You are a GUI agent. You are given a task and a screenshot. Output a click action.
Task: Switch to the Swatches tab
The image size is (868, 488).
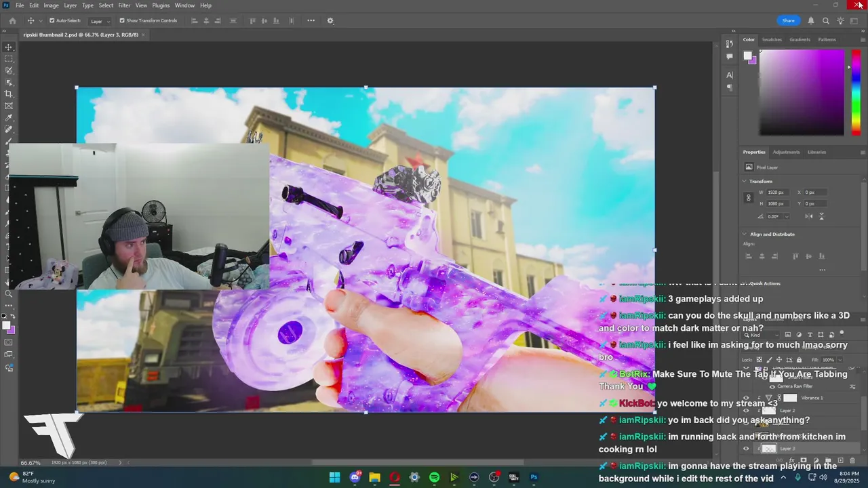[x=772, y=39]
